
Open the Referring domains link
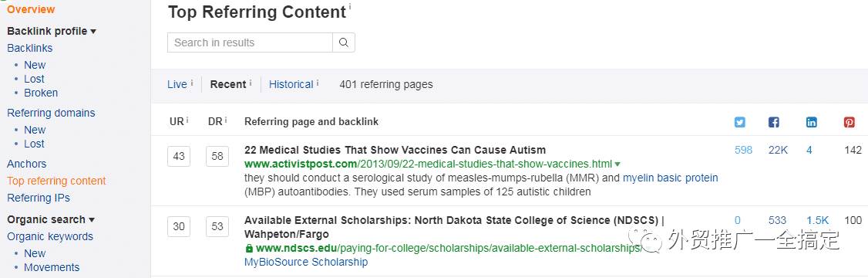[51, 113]
